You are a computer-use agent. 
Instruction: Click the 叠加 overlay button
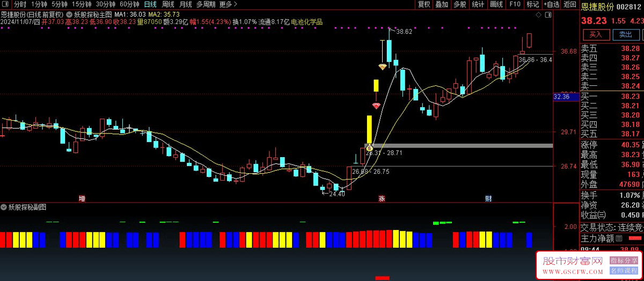(442, 4)
